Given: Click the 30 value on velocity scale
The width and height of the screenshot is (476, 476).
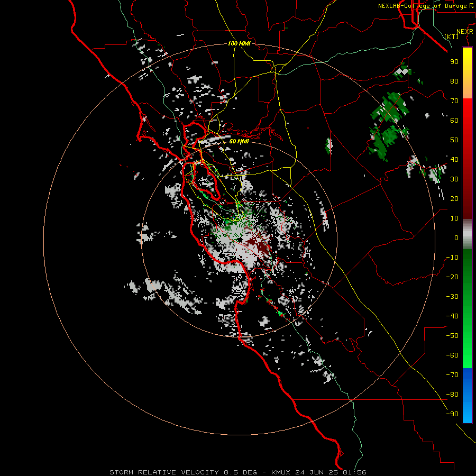Looking at the screenshot, I should pyautogui.click(x=454, y=179).
